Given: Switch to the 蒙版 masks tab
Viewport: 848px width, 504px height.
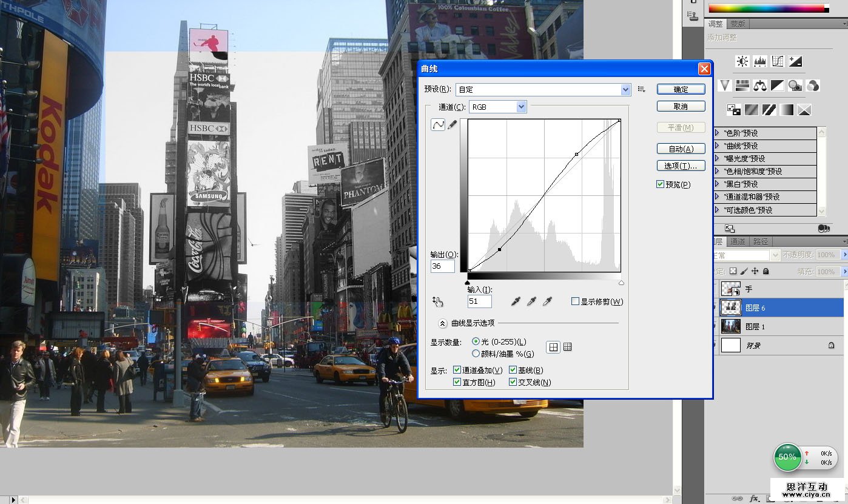Looking at the screenshot, I should (738, 24).
